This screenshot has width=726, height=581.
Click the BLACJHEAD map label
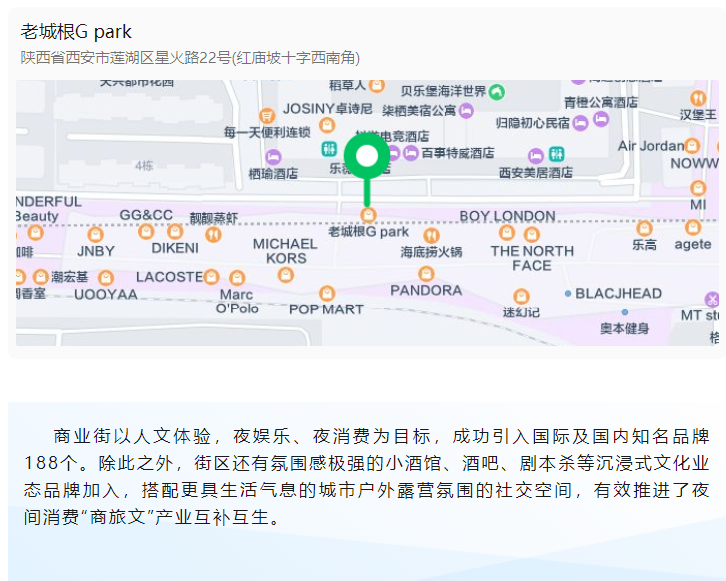point(618,294)
